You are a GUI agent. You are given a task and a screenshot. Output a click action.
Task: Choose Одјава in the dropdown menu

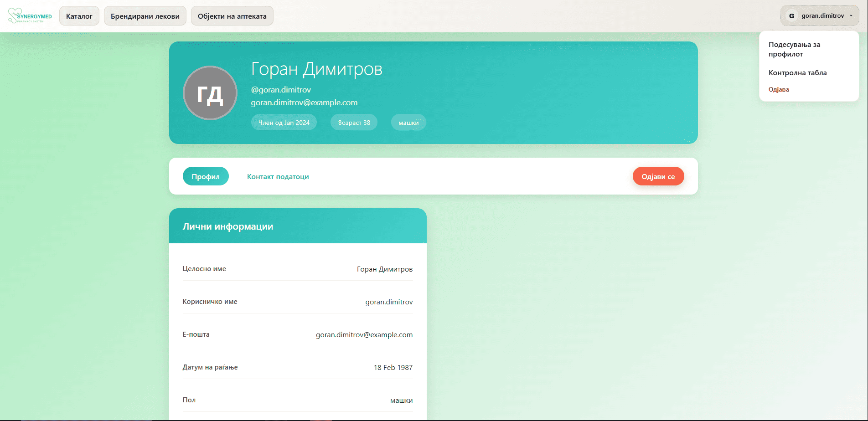[779, 89]
